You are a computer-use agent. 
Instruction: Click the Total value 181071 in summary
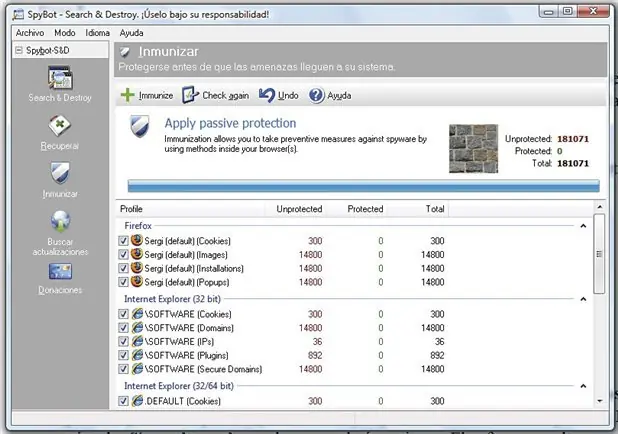573,163
